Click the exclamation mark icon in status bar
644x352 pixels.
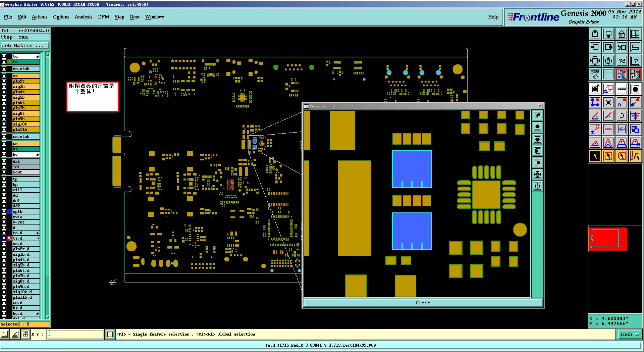click(x=110, y=334)
